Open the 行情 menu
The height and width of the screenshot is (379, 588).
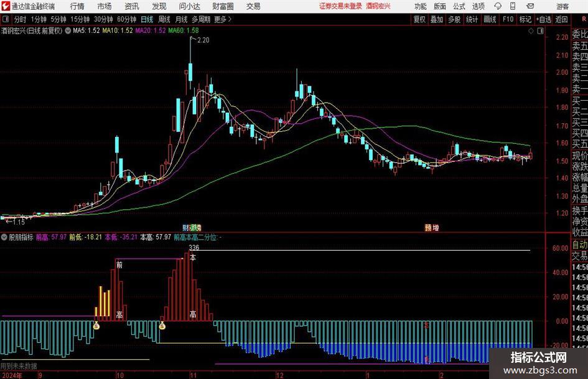tap(77, 6)
